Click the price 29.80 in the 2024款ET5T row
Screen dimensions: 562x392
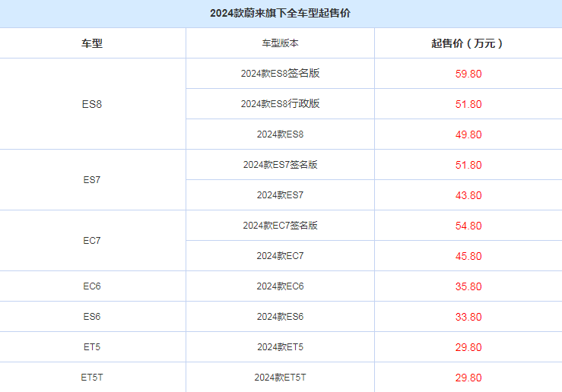[x=468, y=378]
